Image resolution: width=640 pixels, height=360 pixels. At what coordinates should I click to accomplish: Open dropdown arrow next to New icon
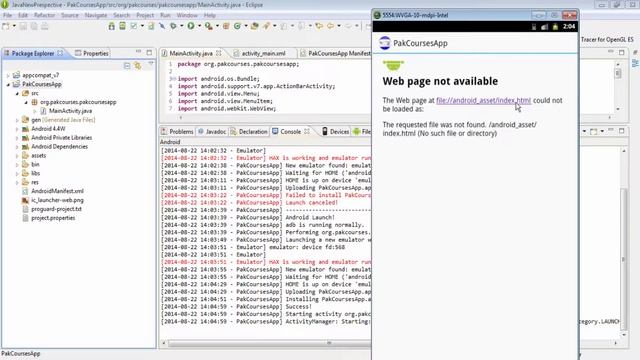point(14,26)
